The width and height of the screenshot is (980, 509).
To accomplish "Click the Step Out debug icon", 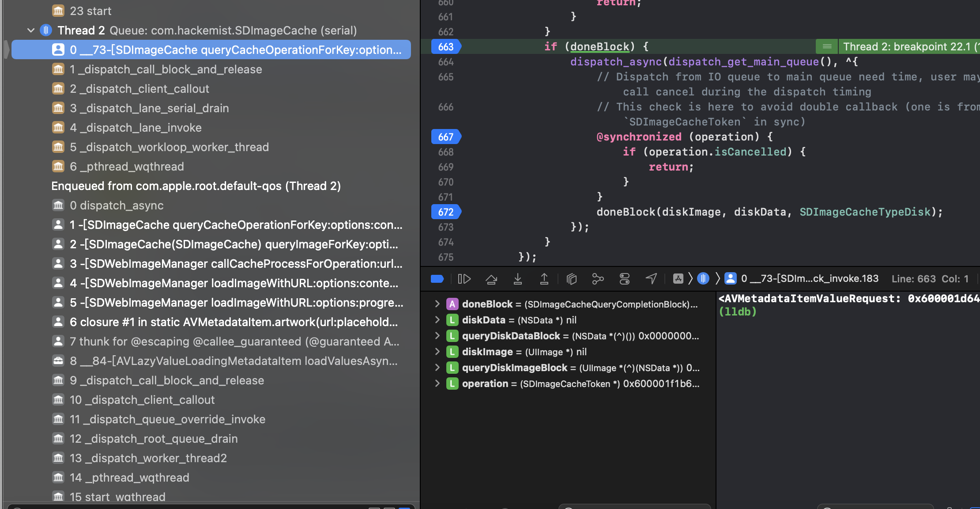I will point(544,279).
